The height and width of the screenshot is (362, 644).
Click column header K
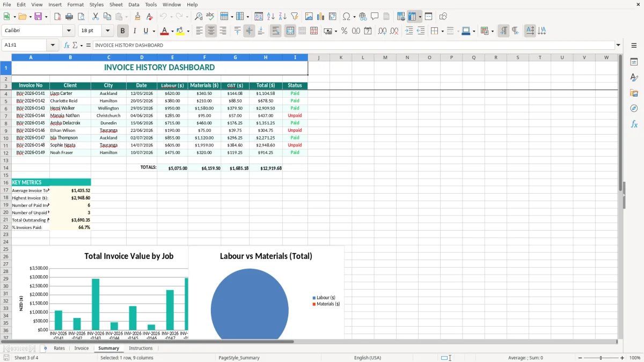340,57
